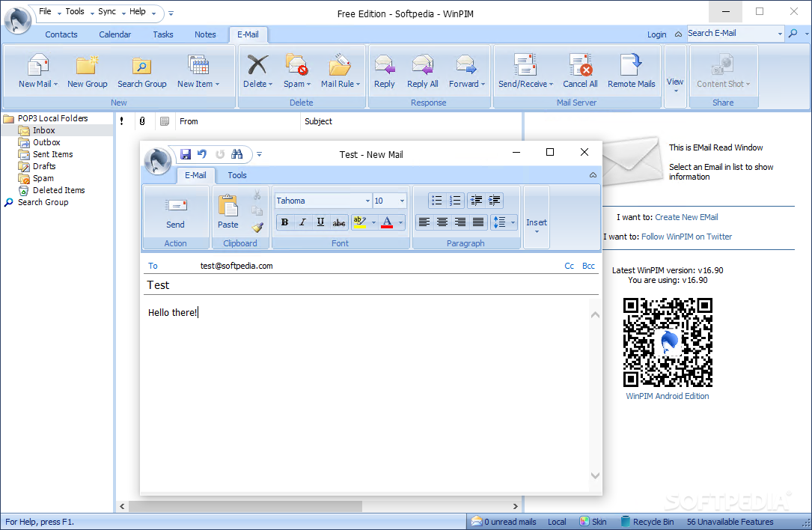Click the Delete X icon

257,65
